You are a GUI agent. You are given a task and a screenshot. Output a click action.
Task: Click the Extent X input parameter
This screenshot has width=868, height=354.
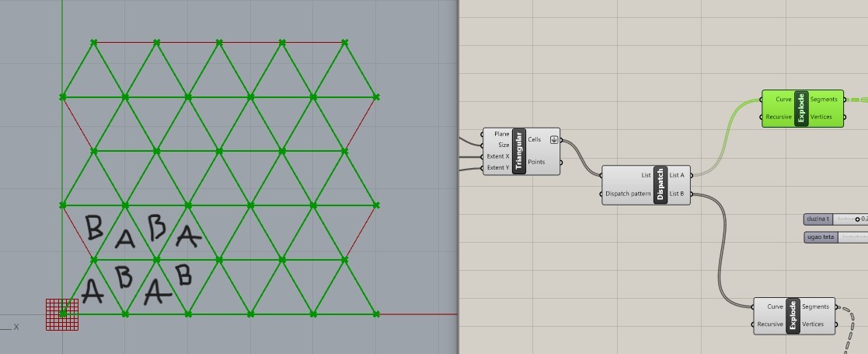point(498,156)
